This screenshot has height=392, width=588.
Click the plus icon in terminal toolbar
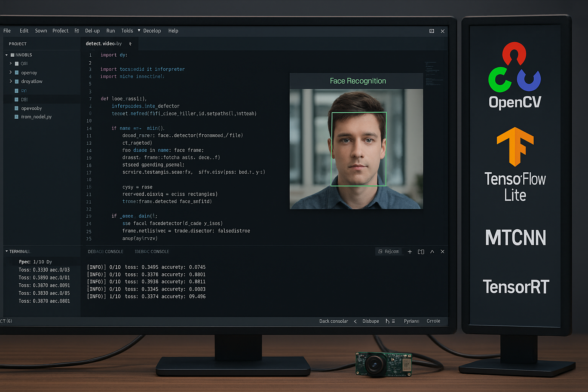[x=410, y=252]
